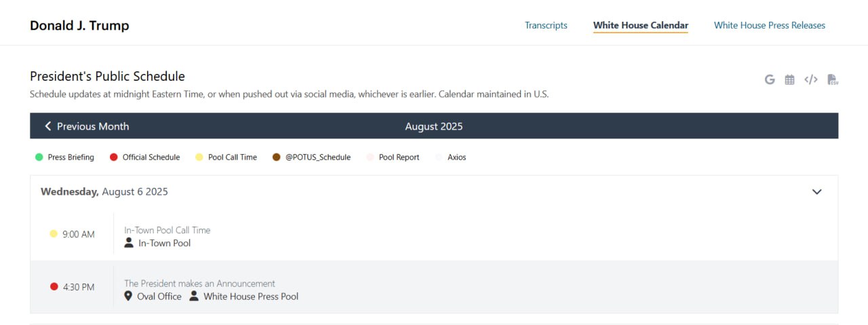868x325 pixels.
Task: Toggle the Pool Report legend filter
Action: [393, 157]
